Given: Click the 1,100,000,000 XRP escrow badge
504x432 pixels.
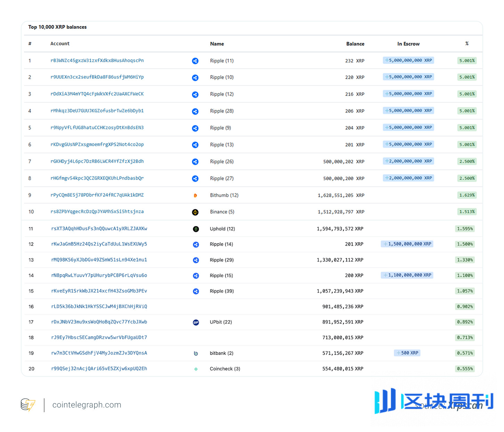Looking at the screenshot, I should [407, 275].
